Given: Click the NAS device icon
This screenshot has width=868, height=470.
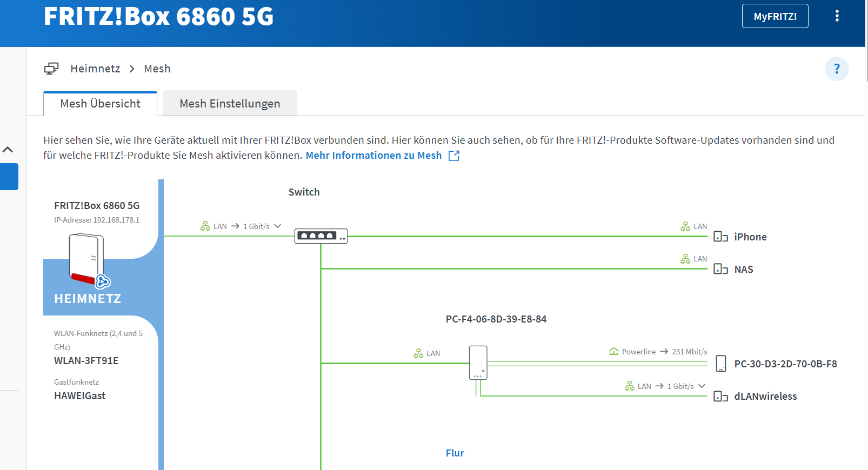Looking at the screenshot, I should pyautogui.click(x=721, y=269).
